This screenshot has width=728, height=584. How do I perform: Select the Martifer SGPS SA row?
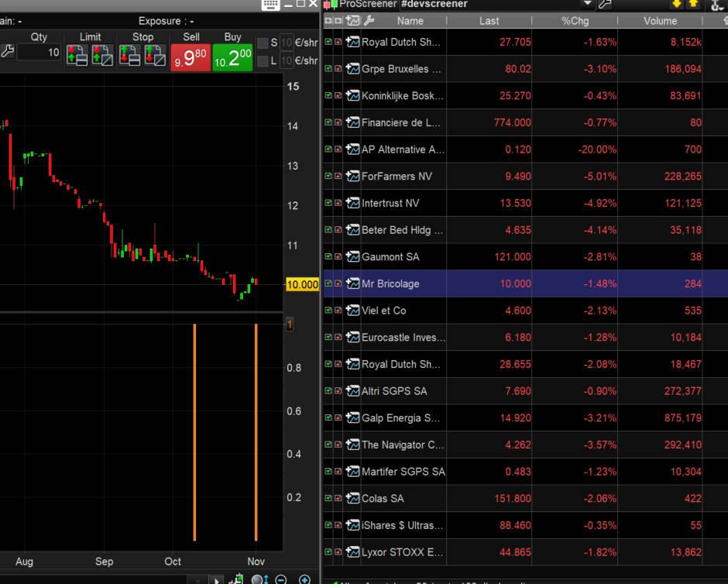[x=526, y=471]
